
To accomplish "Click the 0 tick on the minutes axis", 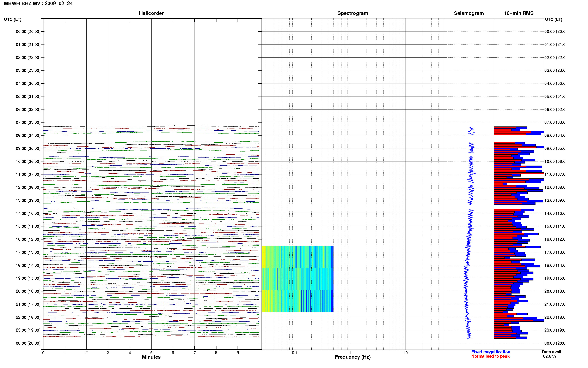I will pos(43,353).
